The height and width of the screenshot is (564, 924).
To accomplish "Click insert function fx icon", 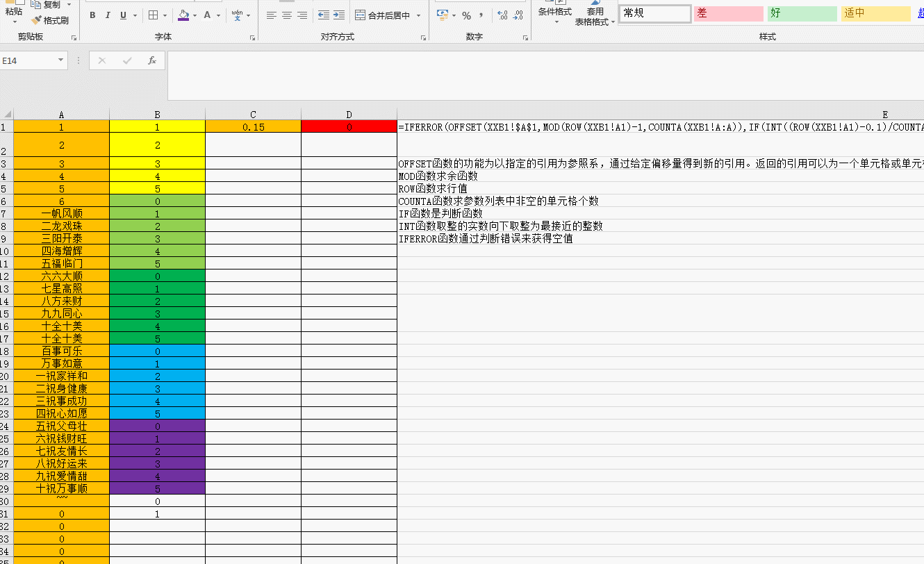I will click(152, 60).
